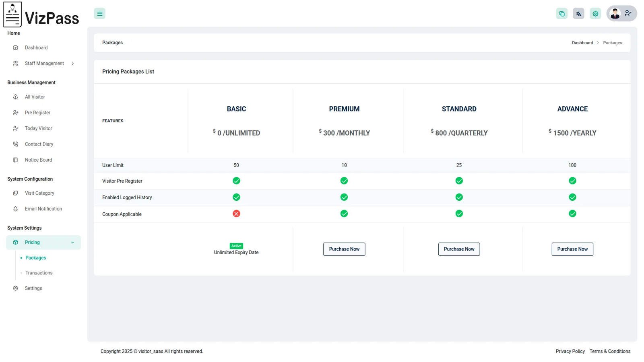Click the green settings gear in header
This screenshot has width=644, height=362.
[x=595, y=14]
